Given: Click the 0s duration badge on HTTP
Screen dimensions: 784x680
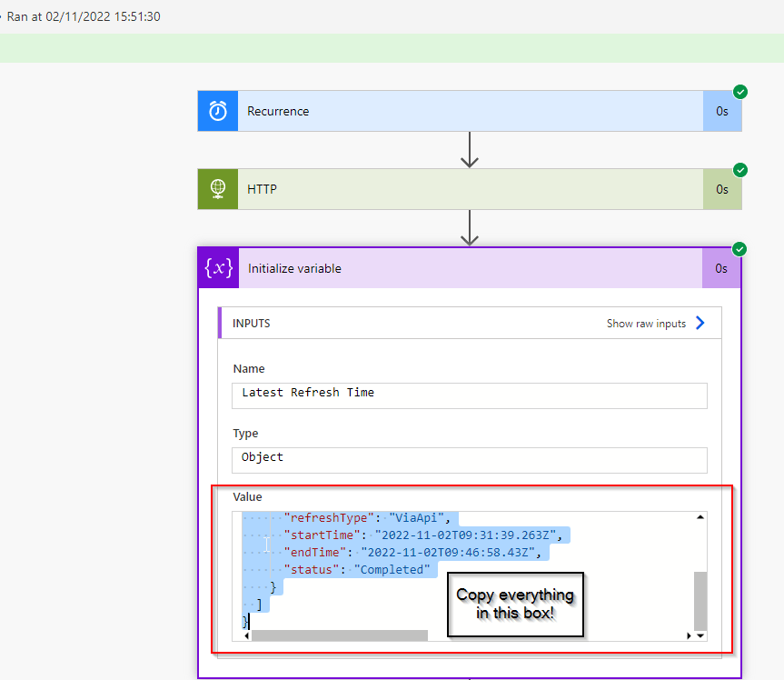Looking at the screenshot, I should point(721,189).
